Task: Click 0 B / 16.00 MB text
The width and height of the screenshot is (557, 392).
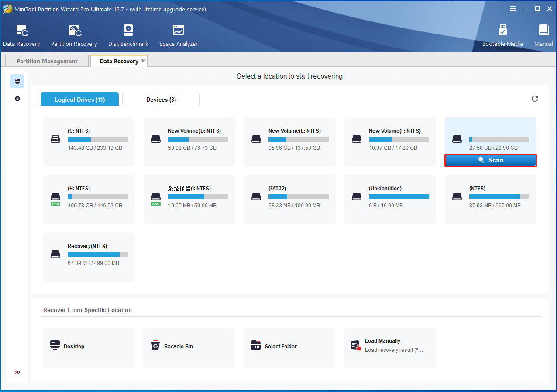Action: [386, 206]
